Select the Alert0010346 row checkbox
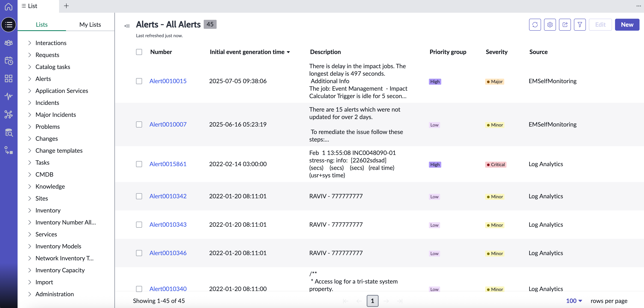Image resolution: width=644 pixels, height=308 pixels. click(139, 253)
